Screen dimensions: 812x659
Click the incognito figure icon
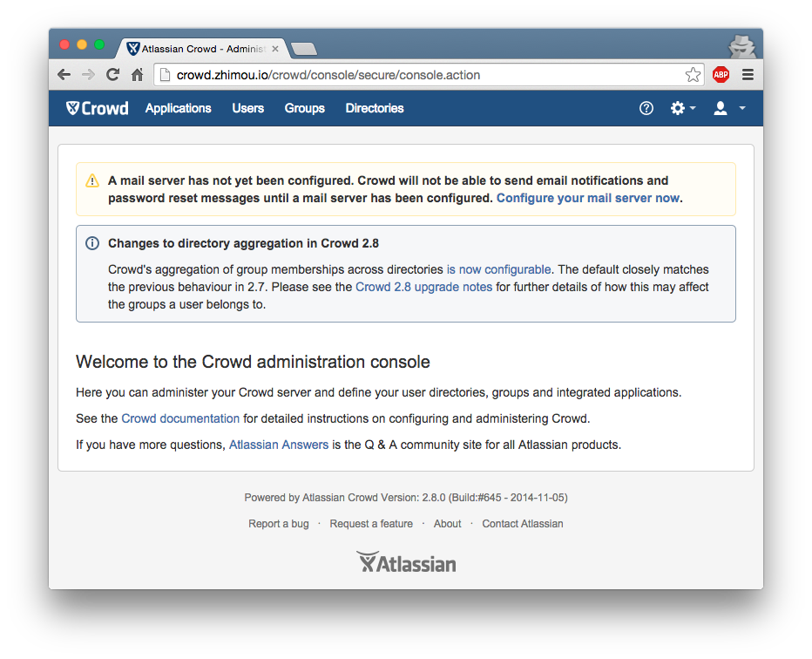742,46
